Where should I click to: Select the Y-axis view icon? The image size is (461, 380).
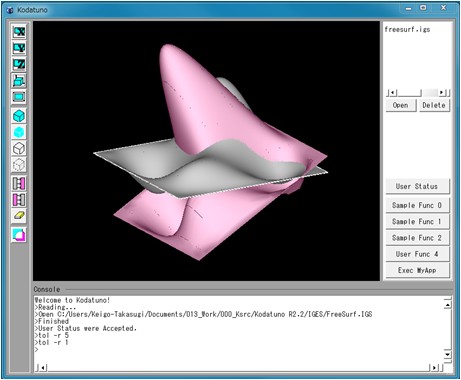coord(19,48)
